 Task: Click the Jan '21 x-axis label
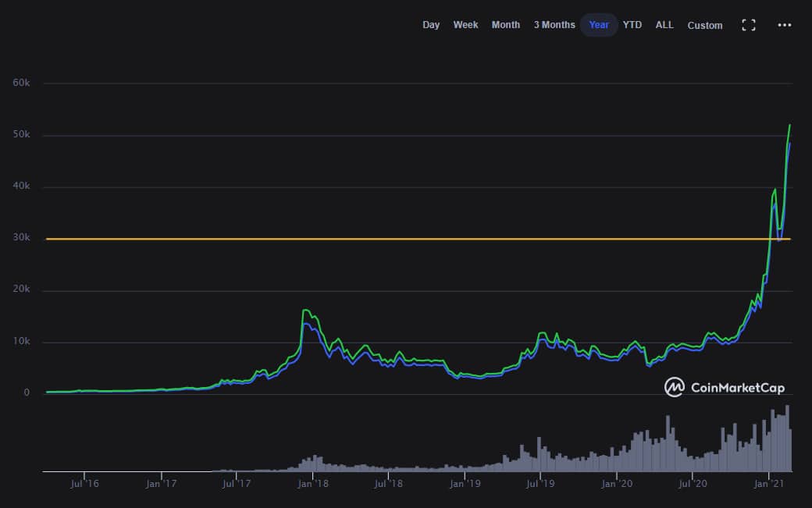(769, 484)
